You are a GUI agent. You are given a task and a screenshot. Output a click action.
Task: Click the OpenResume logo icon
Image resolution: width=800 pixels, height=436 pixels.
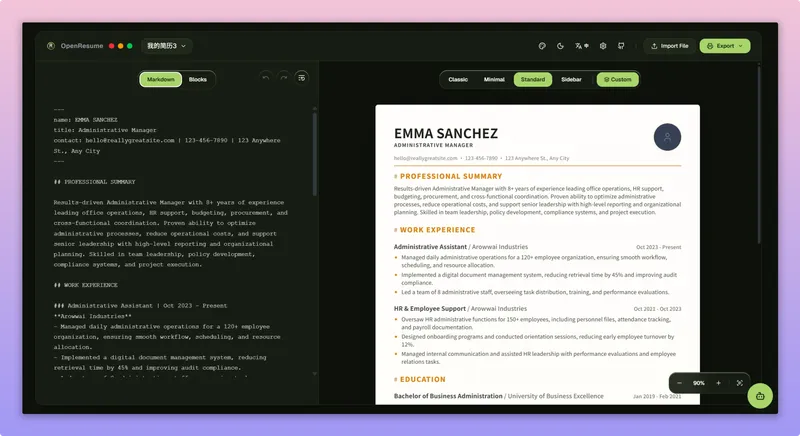tap(51, 46)
